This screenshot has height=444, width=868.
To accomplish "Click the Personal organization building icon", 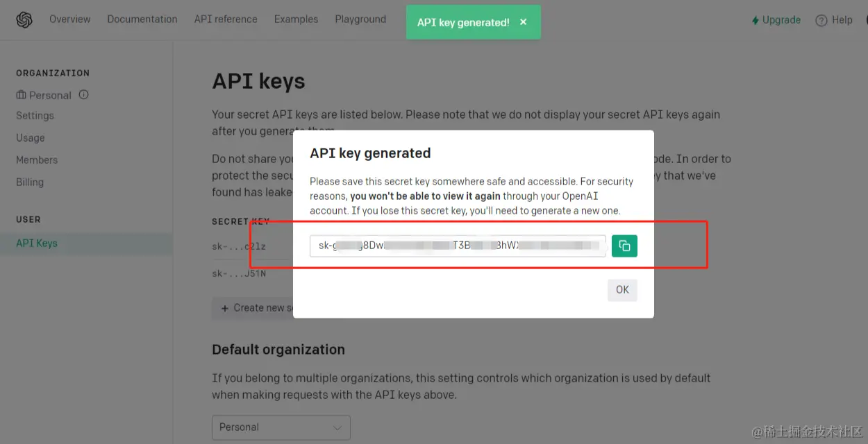I will coord(21,95).
